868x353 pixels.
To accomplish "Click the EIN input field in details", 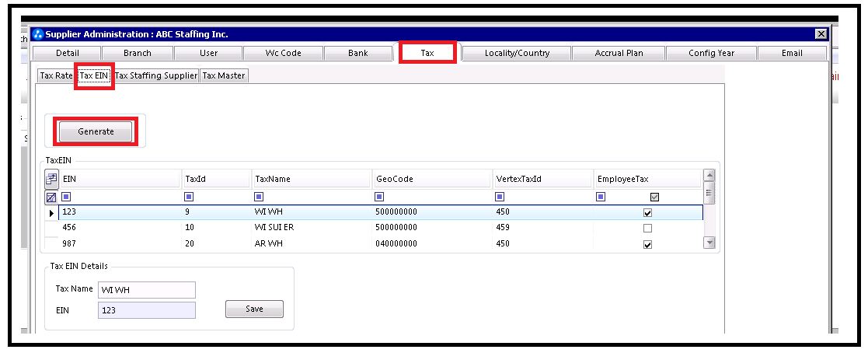I will pos(147,310).
